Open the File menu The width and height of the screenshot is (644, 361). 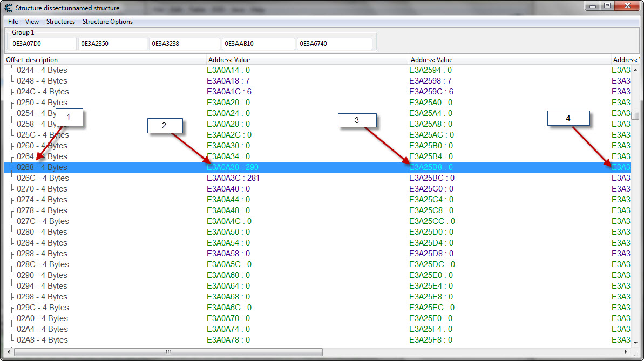(13, 22)
